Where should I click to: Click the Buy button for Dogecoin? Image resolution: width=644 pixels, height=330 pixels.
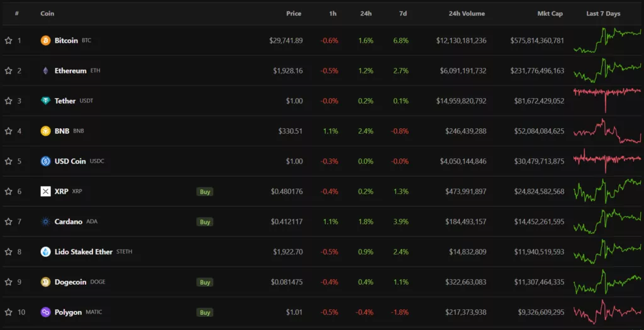tap(205, 282)
